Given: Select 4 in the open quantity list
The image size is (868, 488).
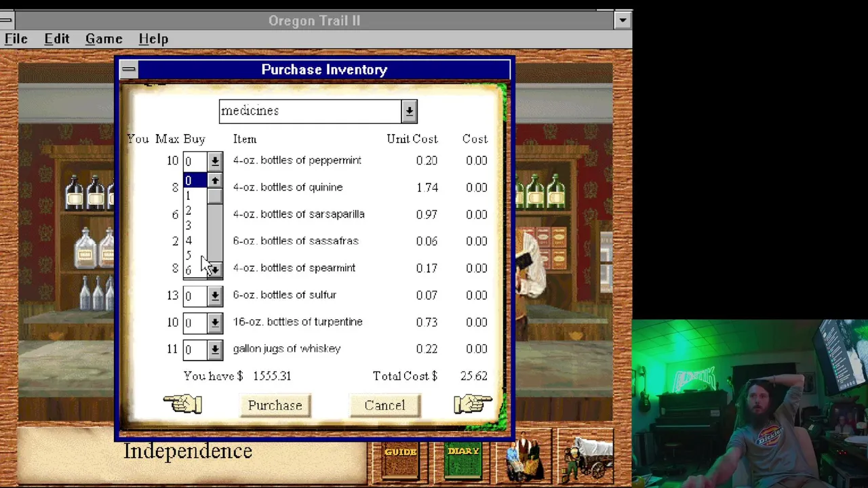Looking at the screenshot, I should pyautogui.click(x=195, y=241).
